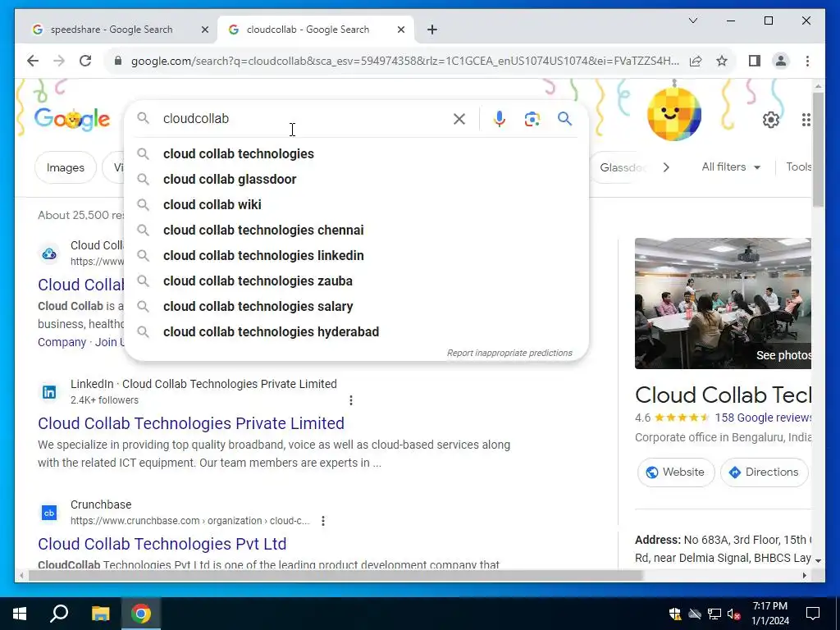This screenshot has height=630, width=840.
Task: Submit search with blue magnifier
Action: pyautogui.click(x=564, y=118)
